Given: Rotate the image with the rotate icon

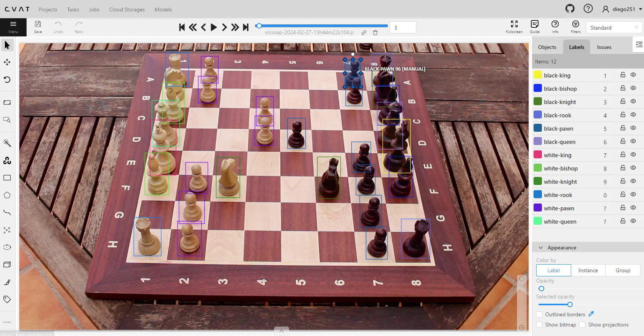Looking at the screenshot, I should coord(7,80).
